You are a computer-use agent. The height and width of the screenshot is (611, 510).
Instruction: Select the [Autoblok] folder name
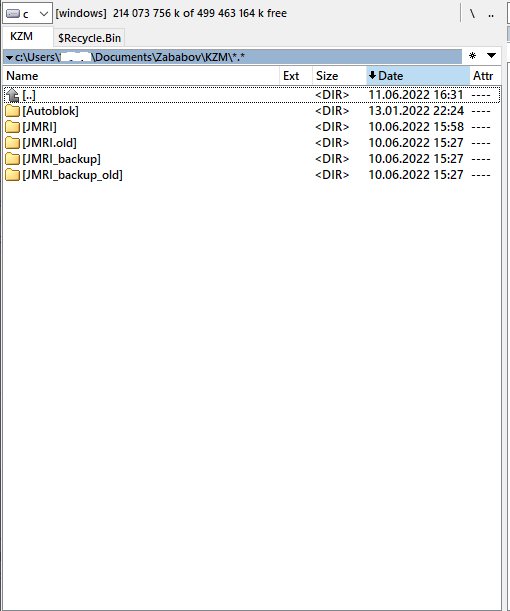(50, 111)
